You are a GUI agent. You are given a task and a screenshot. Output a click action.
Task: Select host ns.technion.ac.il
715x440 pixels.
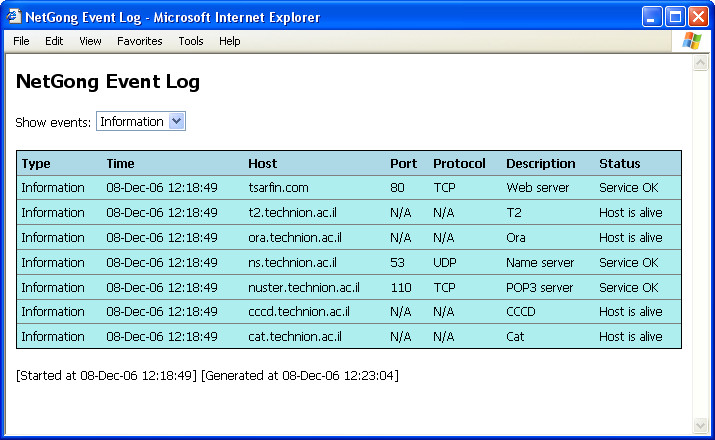tap(292, 263)
